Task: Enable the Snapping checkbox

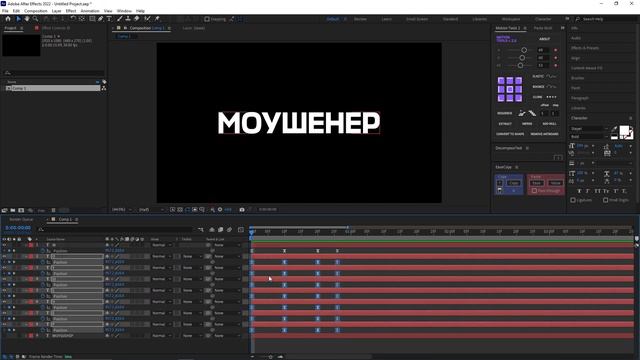Action: pyautogui.click(x=207, y=19)
